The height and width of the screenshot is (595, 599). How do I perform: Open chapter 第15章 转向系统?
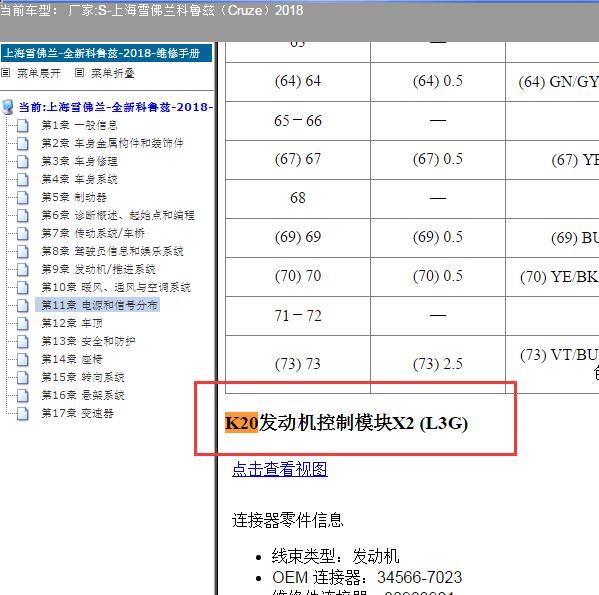tap(83, 377)
